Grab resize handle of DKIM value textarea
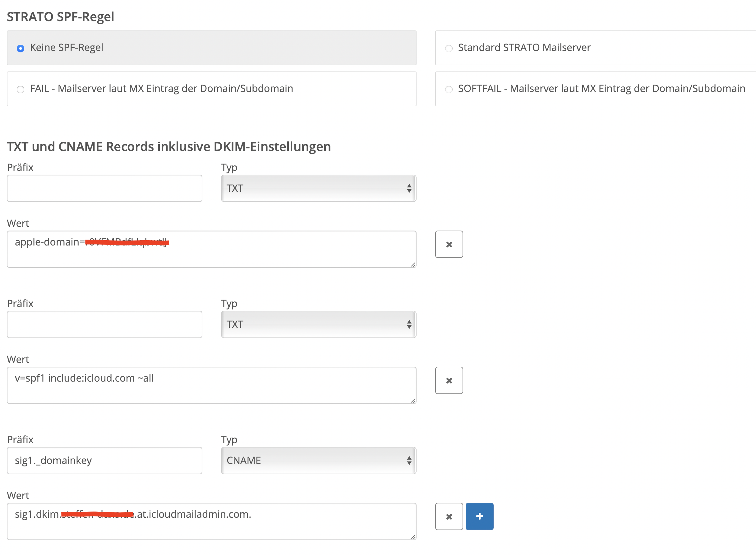Image resolution: width=756 pixels, height=555 pixels. pos(413,537)
